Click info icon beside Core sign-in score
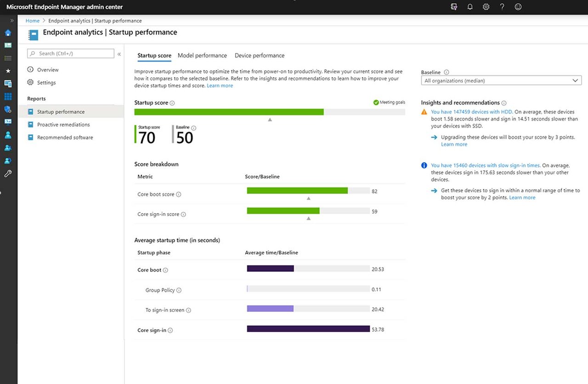The height and width of the screenshot is (384, 588). (183, 215)
